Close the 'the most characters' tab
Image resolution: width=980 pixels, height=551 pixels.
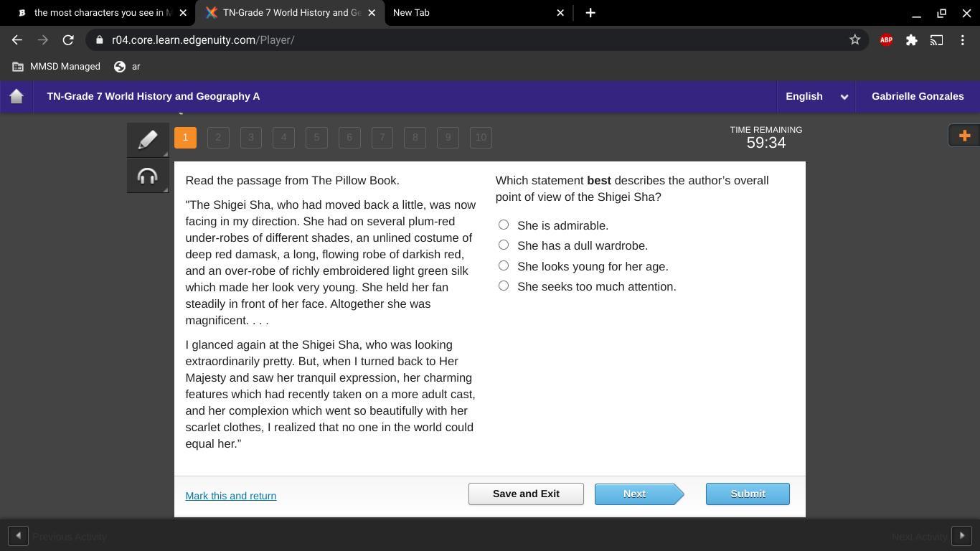click(183, 13)
